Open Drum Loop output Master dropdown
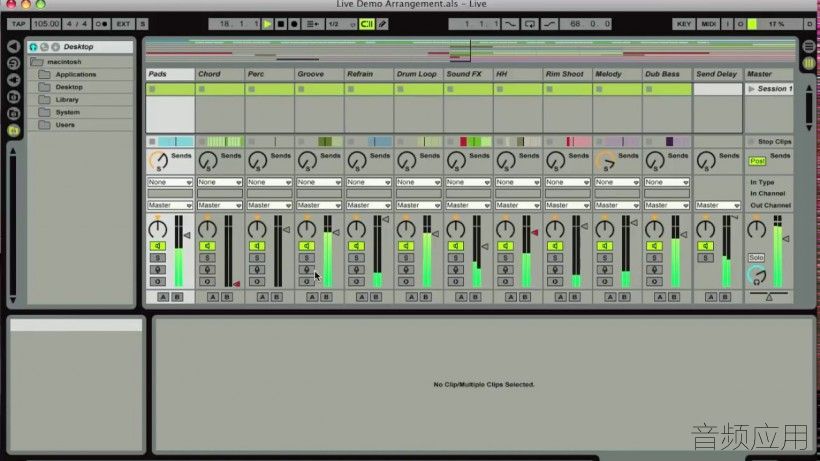Screen dimensions: 820x461 point(418,205)
